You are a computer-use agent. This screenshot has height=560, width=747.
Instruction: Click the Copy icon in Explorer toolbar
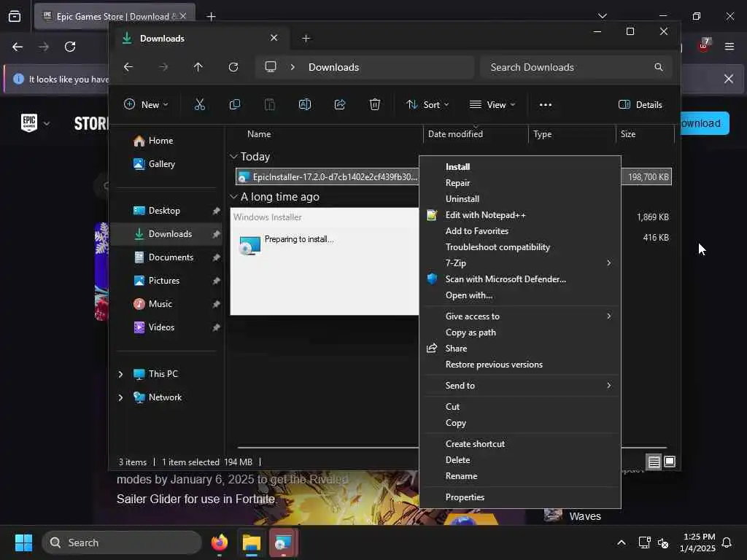tap(235, 105)
